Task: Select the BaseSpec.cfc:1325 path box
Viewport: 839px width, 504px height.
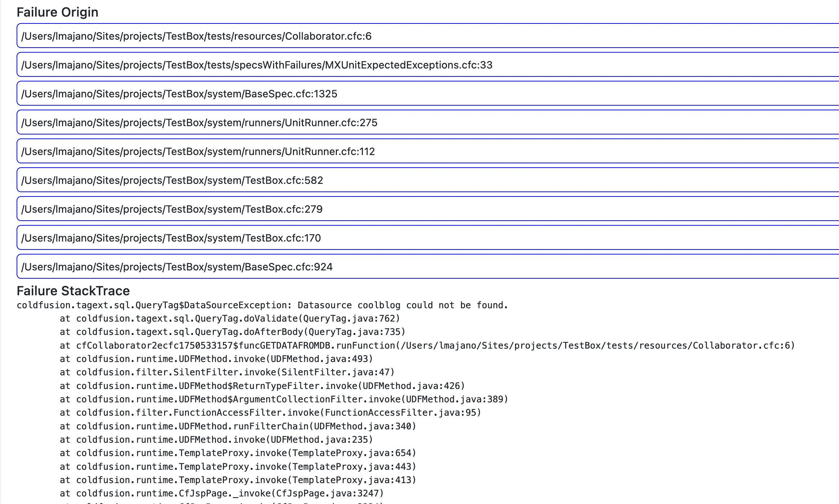Action: pos(179,94)
